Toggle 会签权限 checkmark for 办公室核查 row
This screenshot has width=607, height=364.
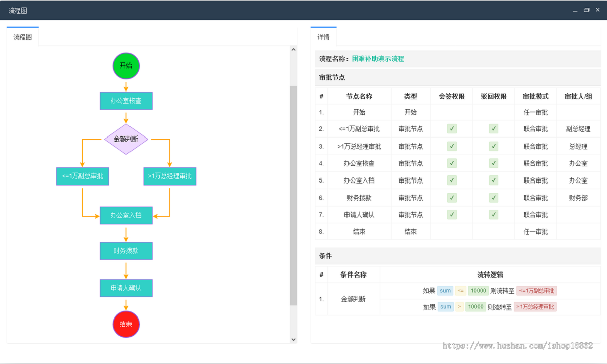tap(451, 163)
